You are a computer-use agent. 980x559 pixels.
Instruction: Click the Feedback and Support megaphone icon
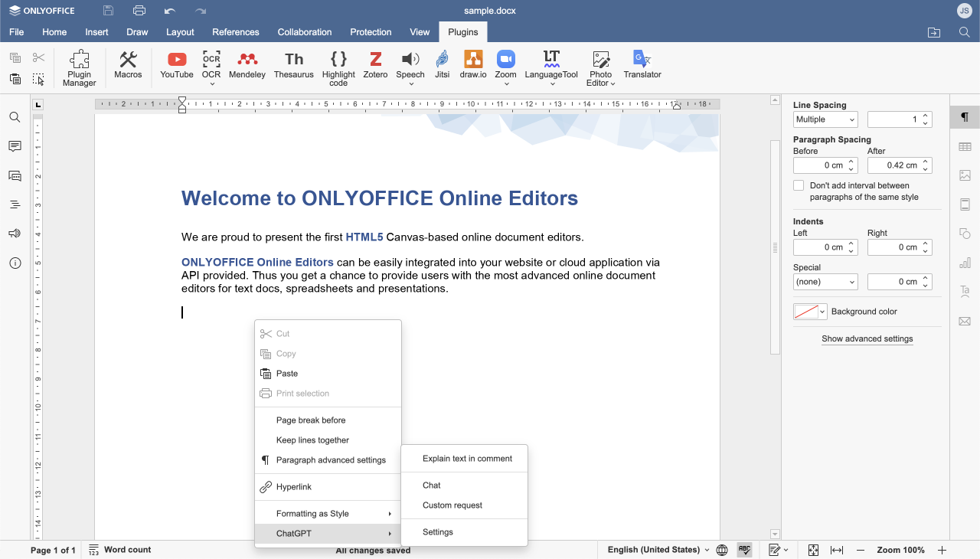pyautogui.click(x=15, y=234)
